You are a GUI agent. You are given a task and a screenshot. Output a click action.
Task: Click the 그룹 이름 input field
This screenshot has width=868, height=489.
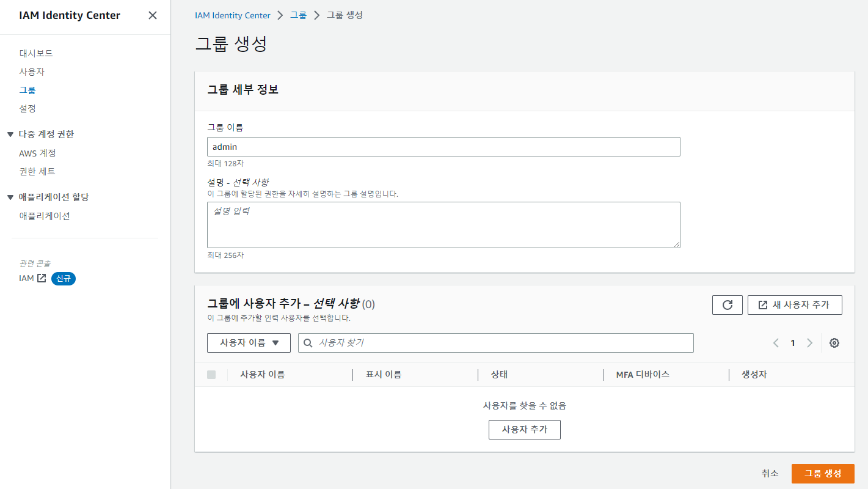pyautogui.click(x=443, y=147)
